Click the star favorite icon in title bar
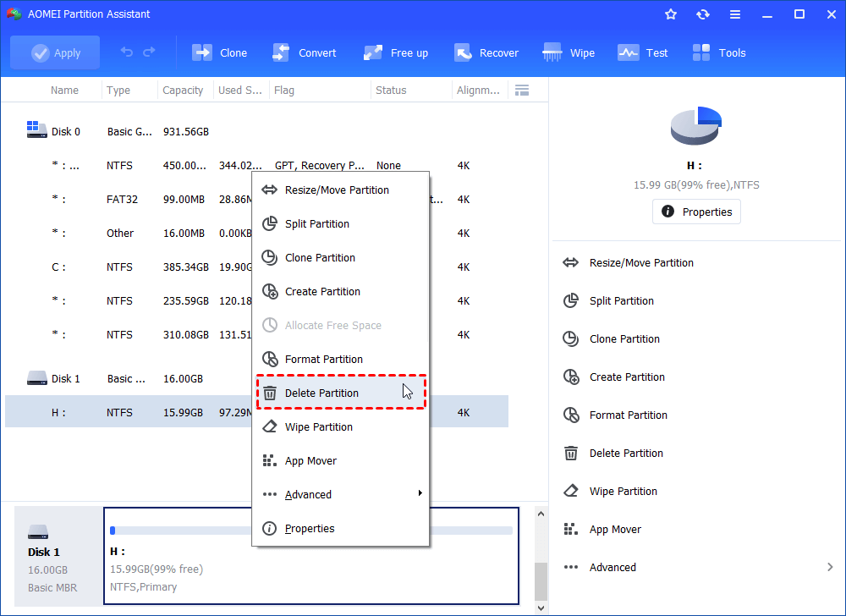The width and height of the screenshot is (846, 616). coord(671,14)
